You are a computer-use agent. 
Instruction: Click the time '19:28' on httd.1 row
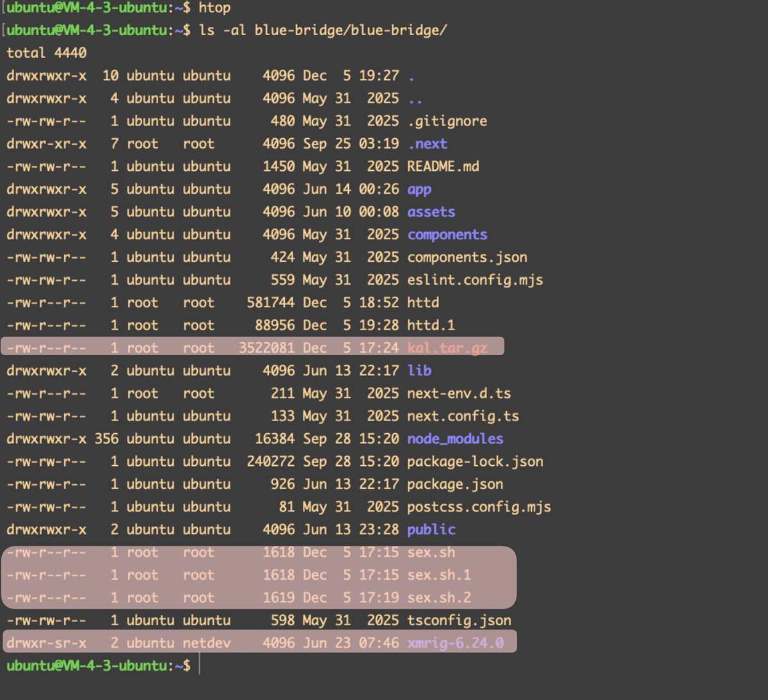[379, 325]
